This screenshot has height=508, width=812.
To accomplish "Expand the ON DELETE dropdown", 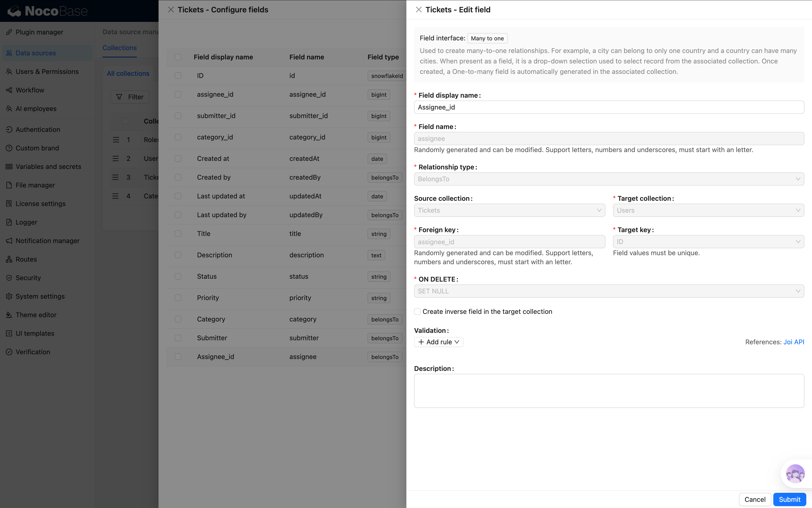I will click(609, 291).
